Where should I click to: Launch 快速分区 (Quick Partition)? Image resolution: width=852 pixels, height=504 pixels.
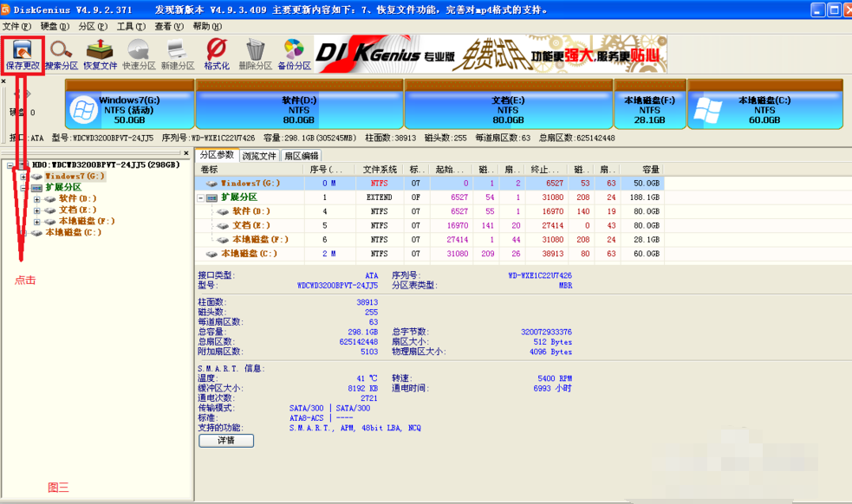pyautogui.click(x=139, y=52)
